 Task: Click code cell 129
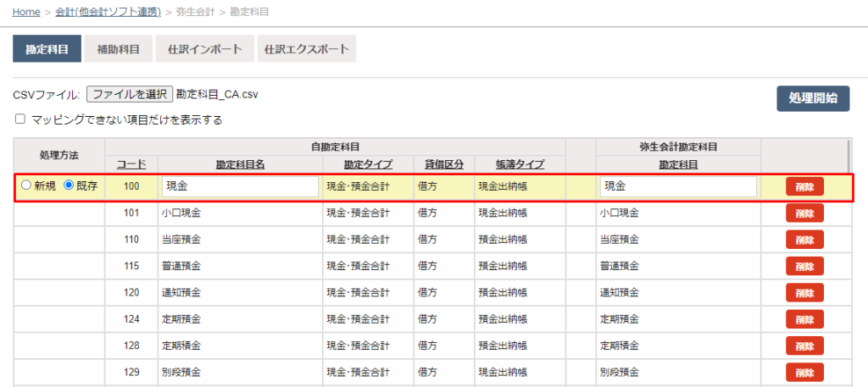tap(131, 373)
